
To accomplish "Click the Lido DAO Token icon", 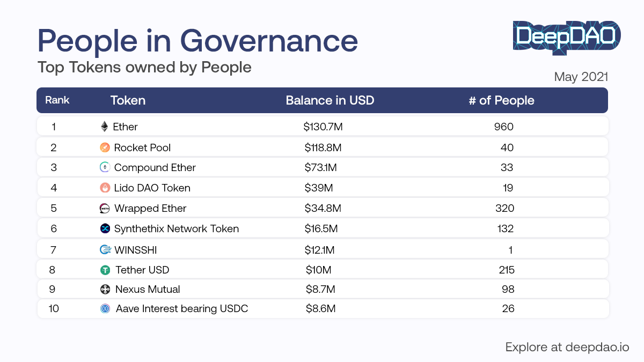I will click(105, 188).
